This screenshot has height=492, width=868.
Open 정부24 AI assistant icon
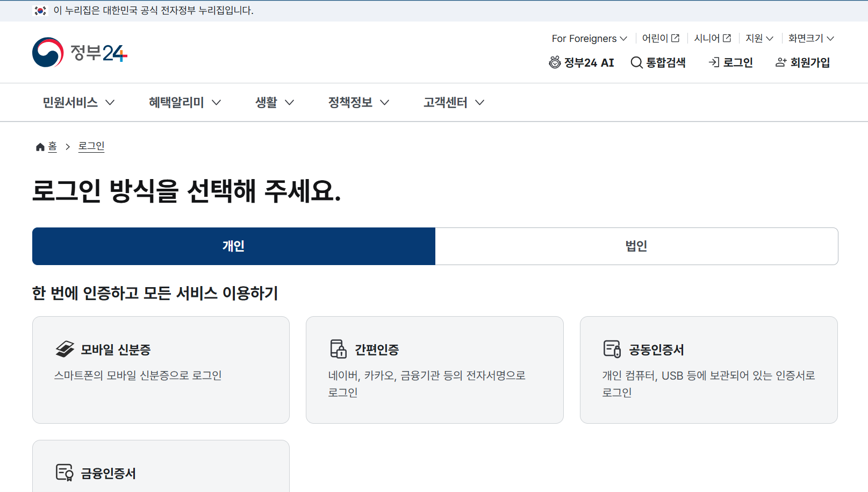click(555, 62)
